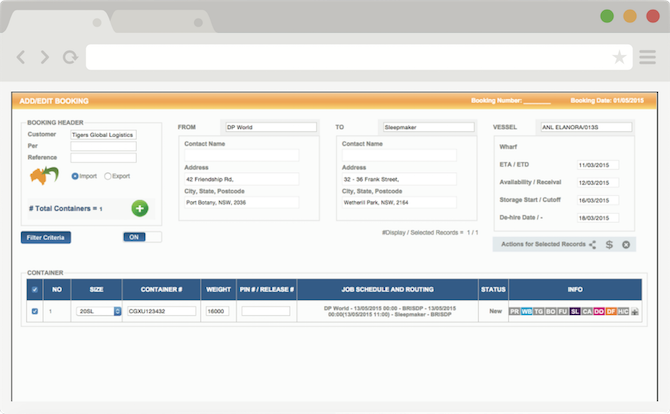Click the TO Contact Name field
The width and height of the screenshot is (670, 414).
point(399,155)
